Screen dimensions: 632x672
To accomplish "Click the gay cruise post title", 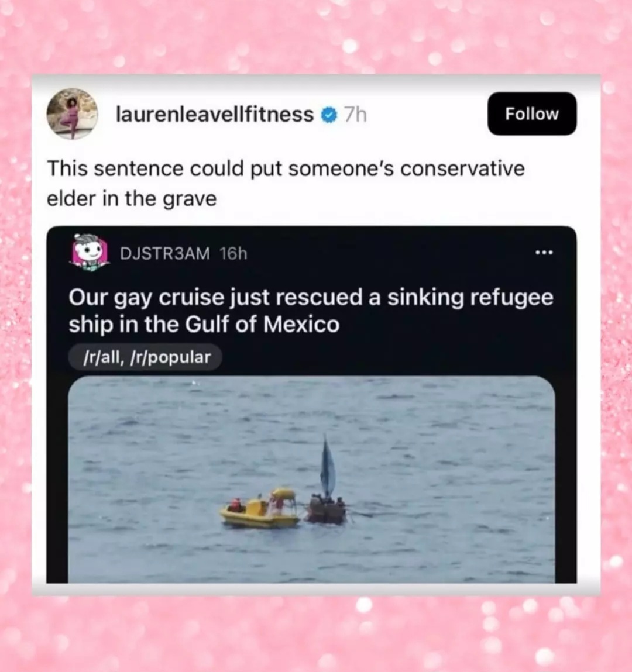I will pos(311,311).
